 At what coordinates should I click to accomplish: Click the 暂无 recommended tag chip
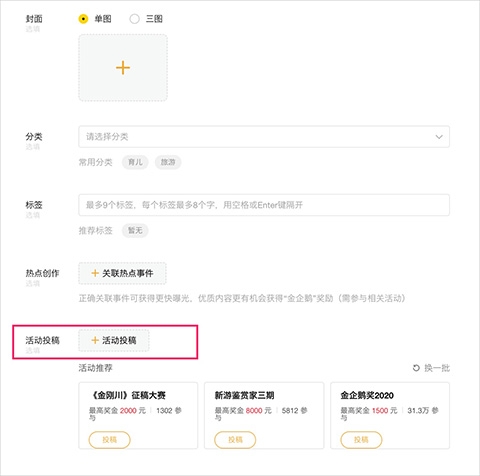[135, 231]
